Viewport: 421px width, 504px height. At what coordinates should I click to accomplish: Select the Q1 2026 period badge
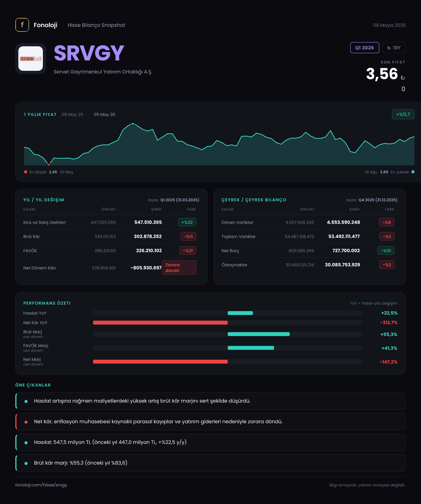pos(364,48)
